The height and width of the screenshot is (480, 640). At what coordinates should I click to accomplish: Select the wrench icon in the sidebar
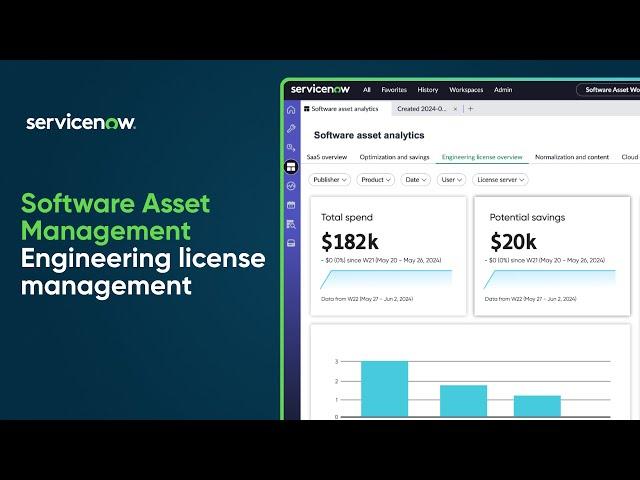pyautogui.click(x=291, y=129)
